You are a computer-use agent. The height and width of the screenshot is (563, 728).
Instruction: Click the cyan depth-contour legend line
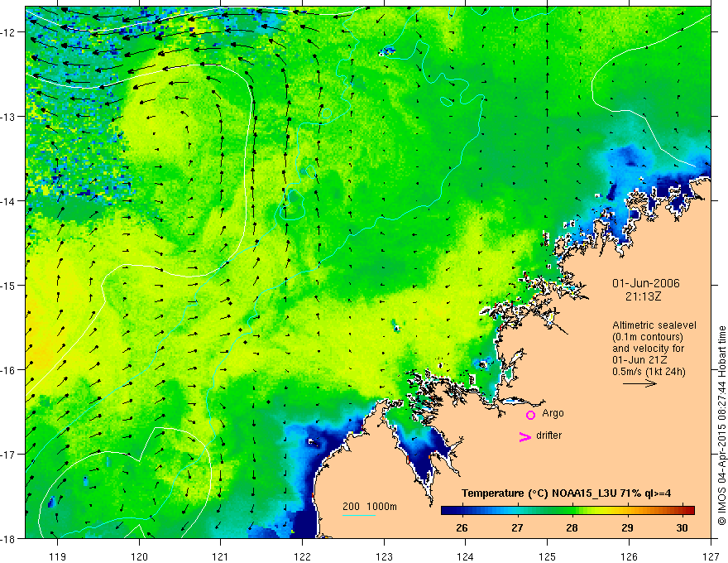(x=358, y=515)
